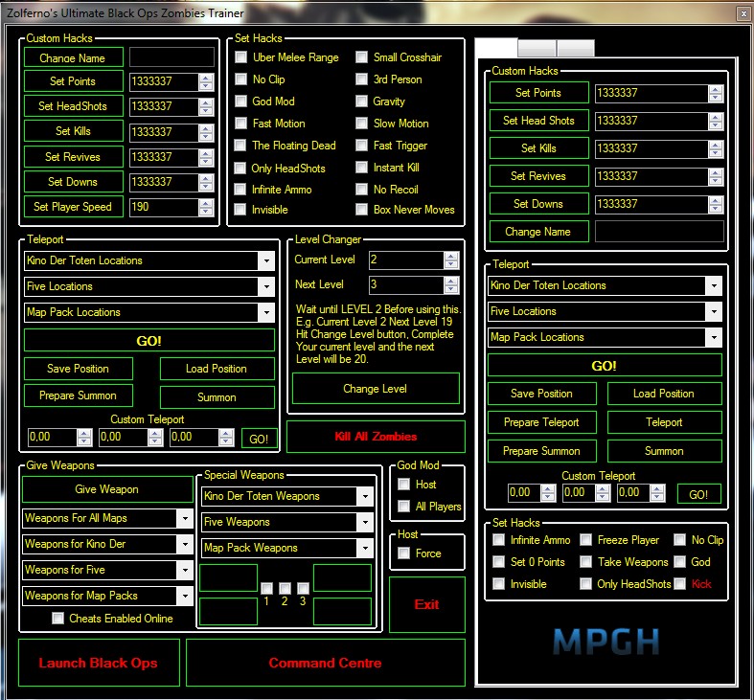The width and height of the screenshot is (754, 700).
Task: Click the Change Level button
Action: coord(375,389)
